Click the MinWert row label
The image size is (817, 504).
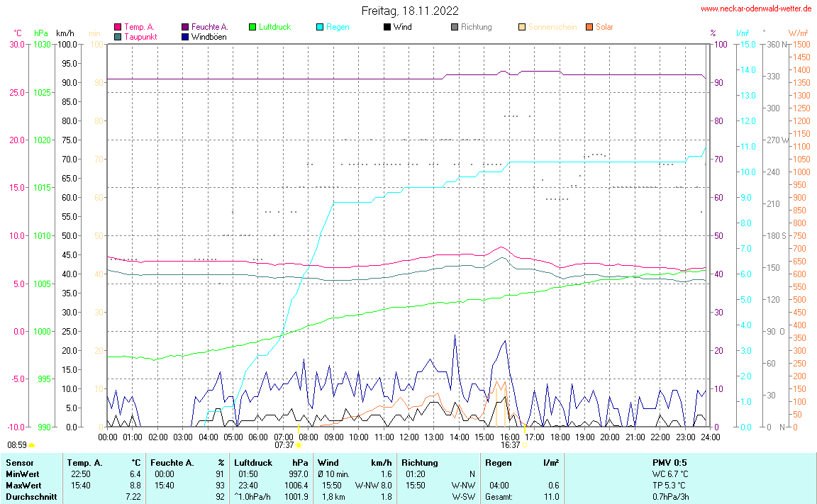click(23, 474)
